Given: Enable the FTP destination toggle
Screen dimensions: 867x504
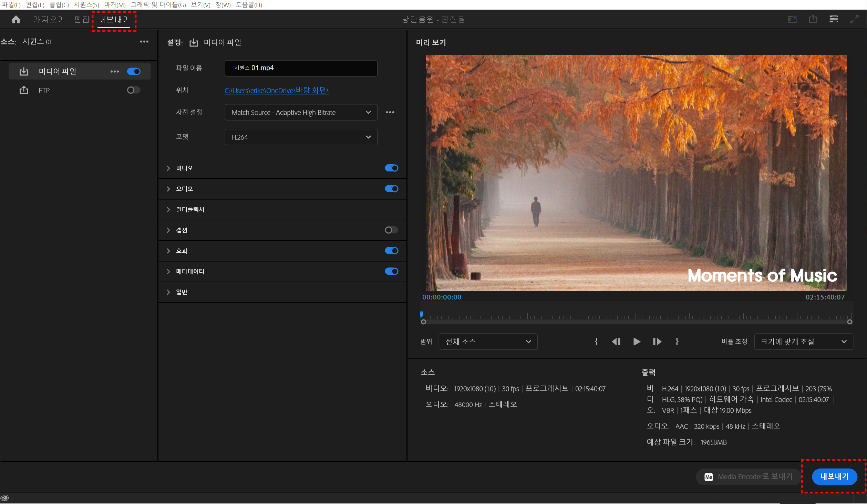Looking at the screenshot, I should pyautogui.click(x=133, y=90).
